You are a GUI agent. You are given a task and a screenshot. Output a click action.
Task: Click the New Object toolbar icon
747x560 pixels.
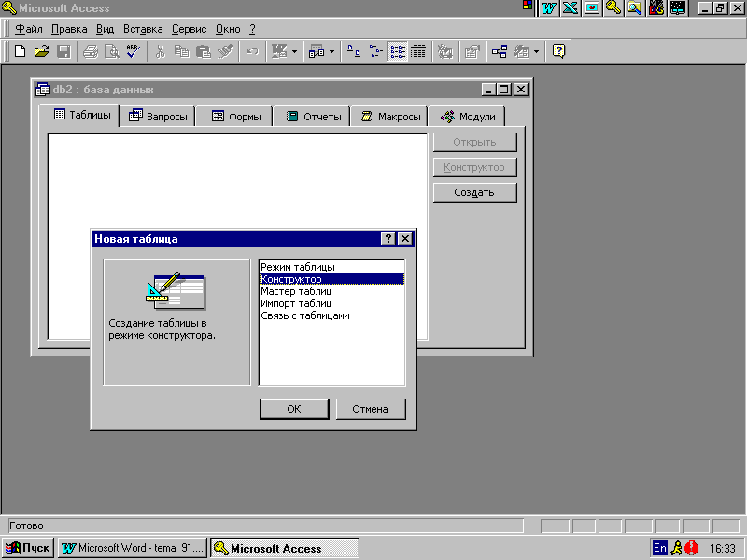coord(521,51)
